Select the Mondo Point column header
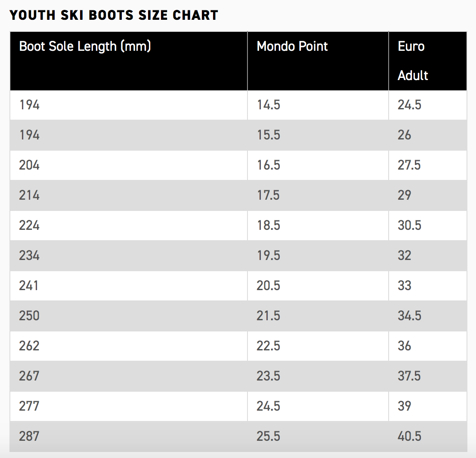476x458 pixels. [x=292, y=46]
